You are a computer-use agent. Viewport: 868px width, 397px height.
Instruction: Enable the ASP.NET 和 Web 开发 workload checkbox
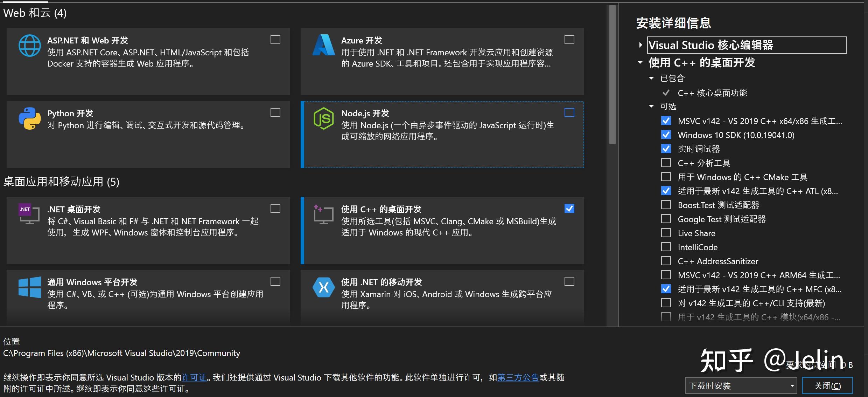275,40
